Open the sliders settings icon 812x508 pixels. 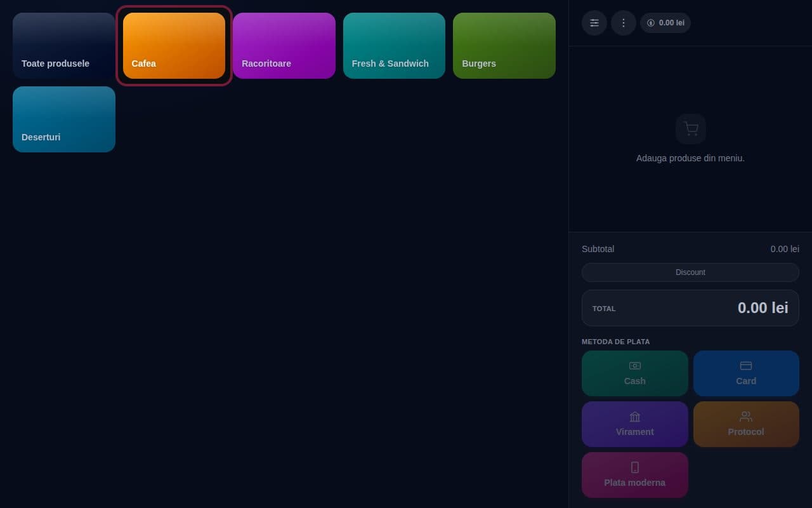click(x=594, y=23)
